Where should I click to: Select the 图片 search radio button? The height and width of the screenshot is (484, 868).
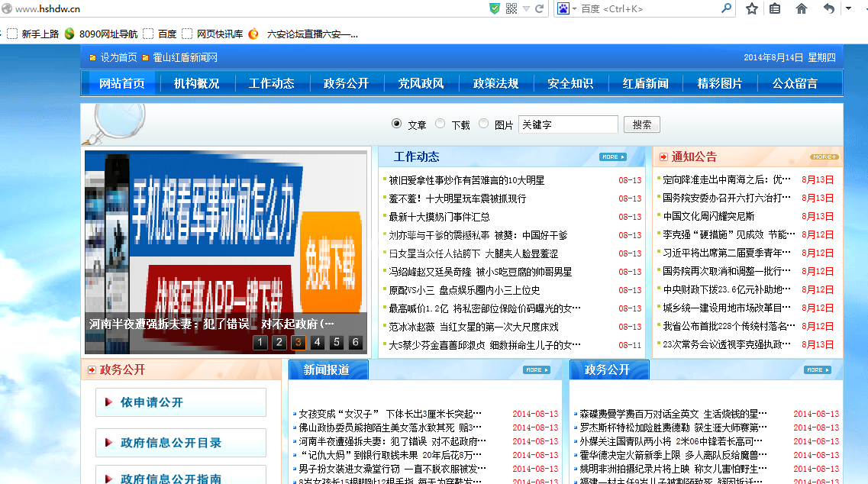[483, 124]
